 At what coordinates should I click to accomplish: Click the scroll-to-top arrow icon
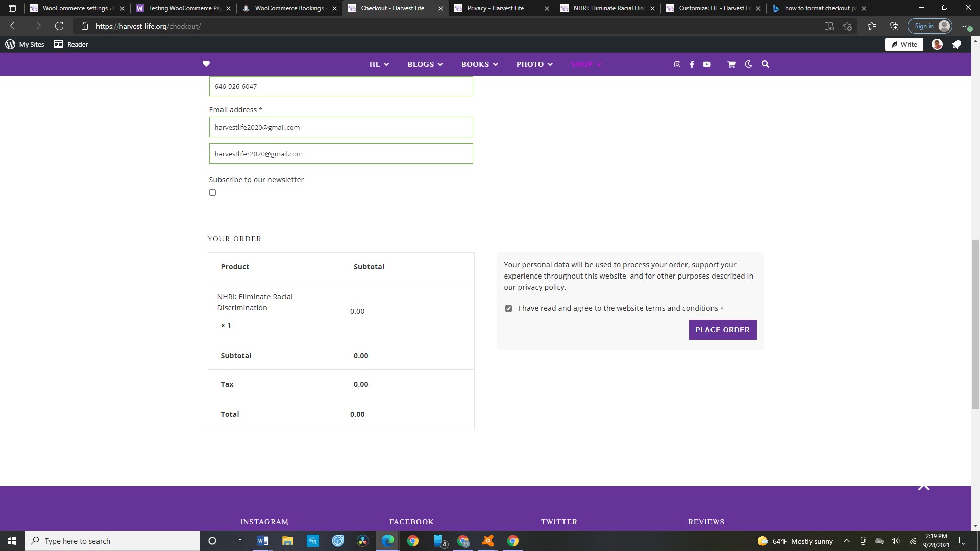point(924,487)
